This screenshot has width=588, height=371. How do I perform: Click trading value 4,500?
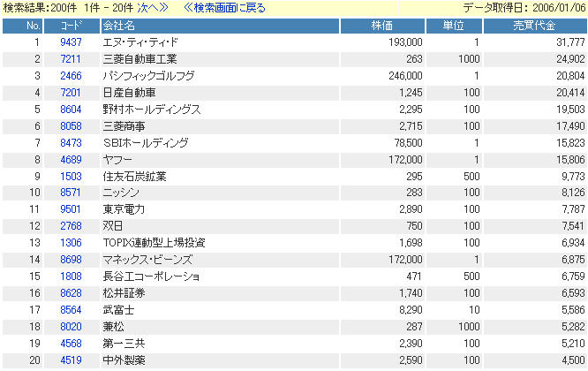pyautogui.click(x=573, y=360)
